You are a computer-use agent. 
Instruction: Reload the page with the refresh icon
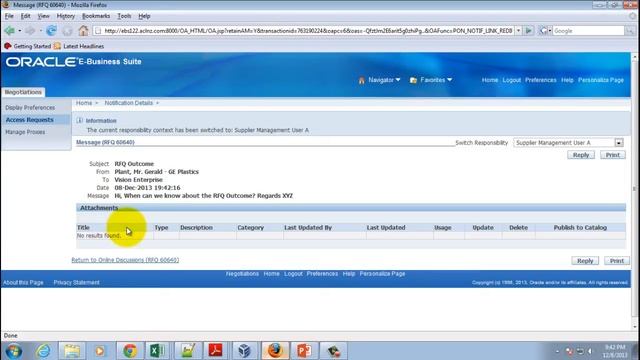[x=51, y=31]
